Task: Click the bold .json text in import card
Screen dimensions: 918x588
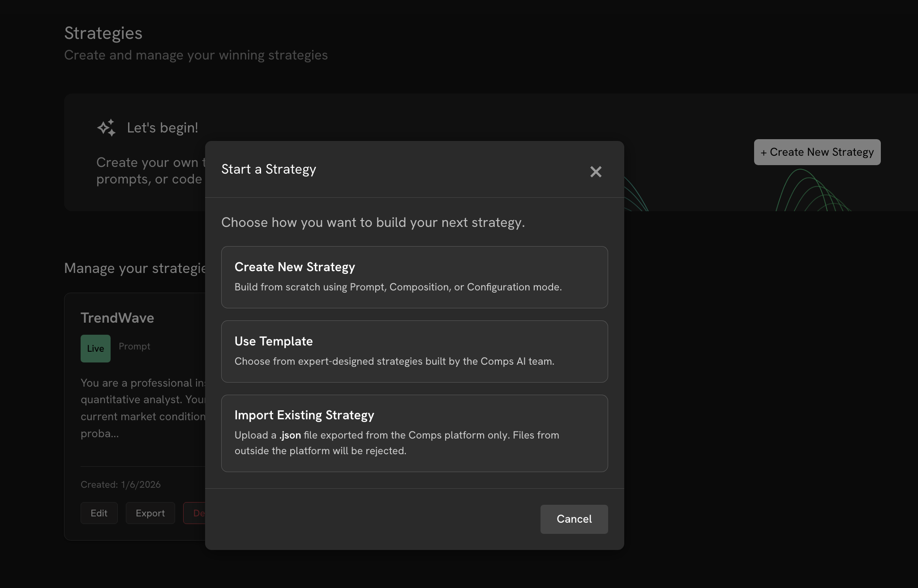Action: (x=290, y=435)
